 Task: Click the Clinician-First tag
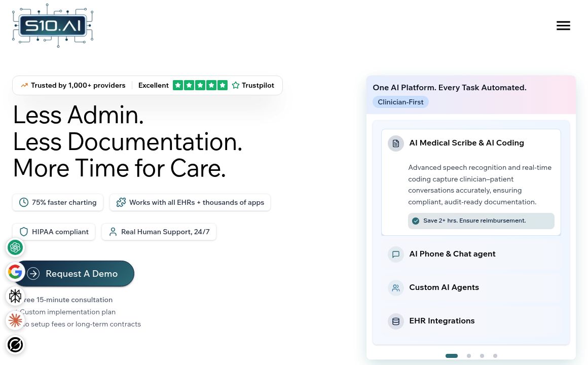pyautogui.click(x=400, y=102)
